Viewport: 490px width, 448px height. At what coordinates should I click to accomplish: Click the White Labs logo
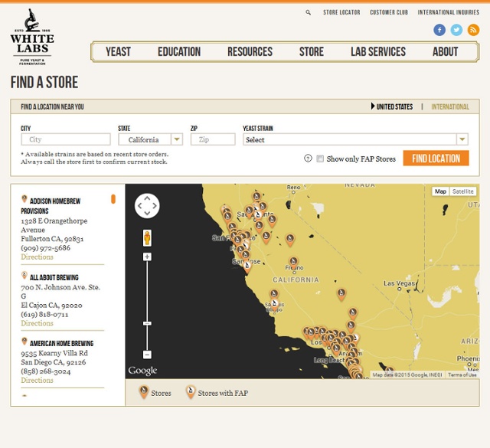coord(32,37)
